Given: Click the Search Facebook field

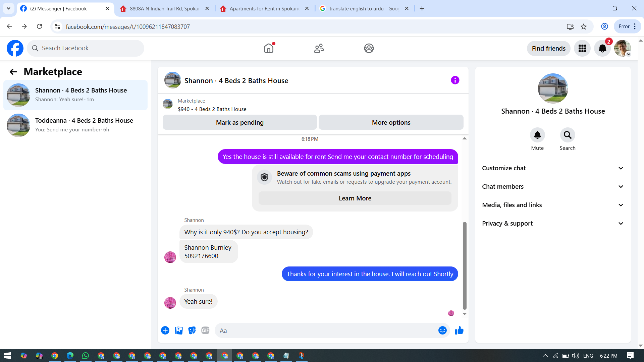Looking at the screenshot, I should tap(86, 48).
